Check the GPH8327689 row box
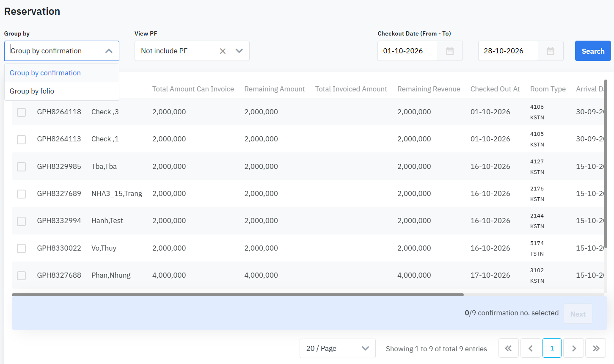614x364 pixels. tap(21, 194)
